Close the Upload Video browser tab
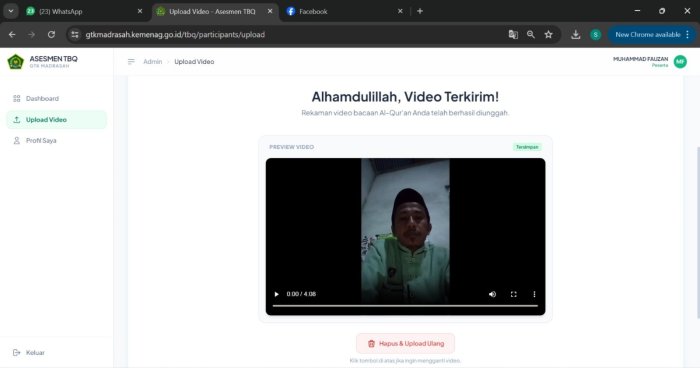 [270, 11]
